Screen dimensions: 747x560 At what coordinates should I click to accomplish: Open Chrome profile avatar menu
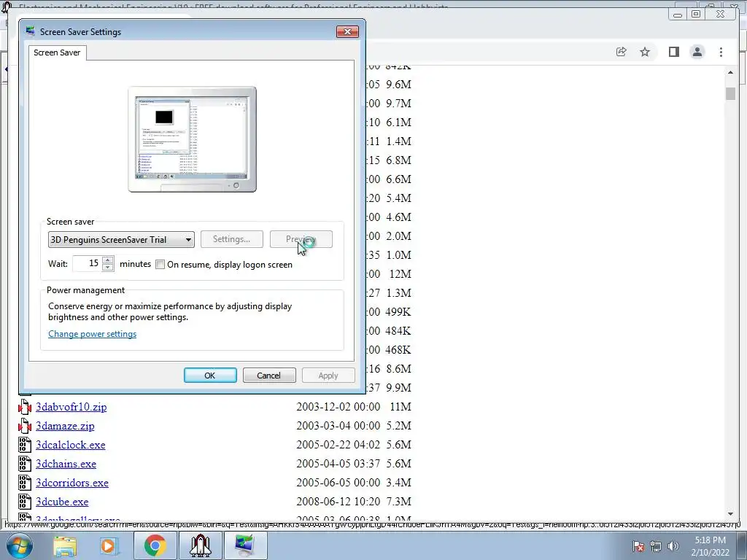[x=697, y=52]
